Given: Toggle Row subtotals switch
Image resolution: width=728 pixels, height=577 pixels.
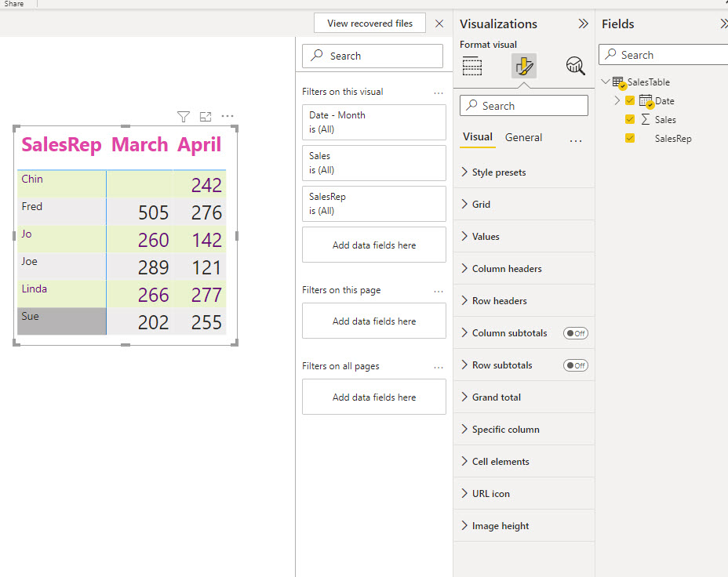Looking at the screenshot, I should 576,365.
